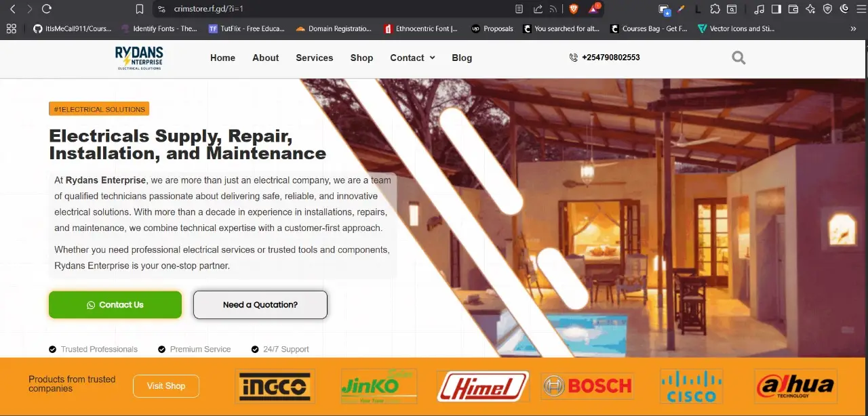The image size is (868, 416).
Task: Open the Brave Wallet icon
Action: tap(793, 9)
